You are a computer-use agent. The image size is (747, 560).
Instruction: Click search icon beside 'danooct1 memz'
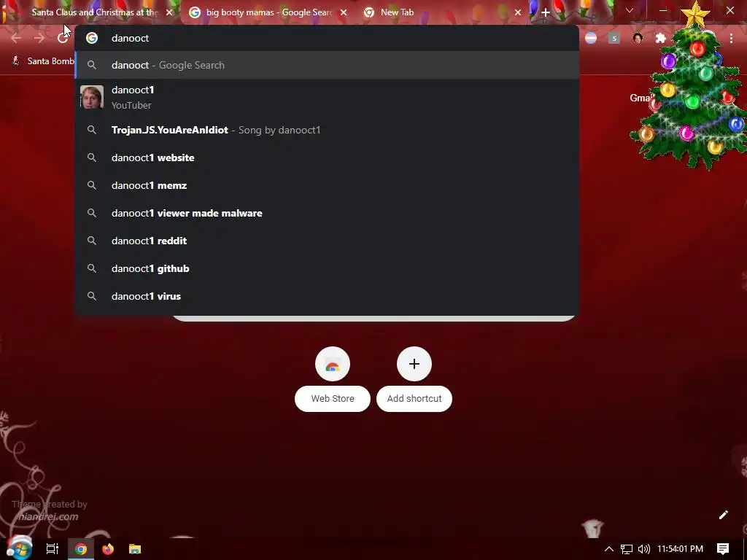pyautogui.click(x=92, y=185)
